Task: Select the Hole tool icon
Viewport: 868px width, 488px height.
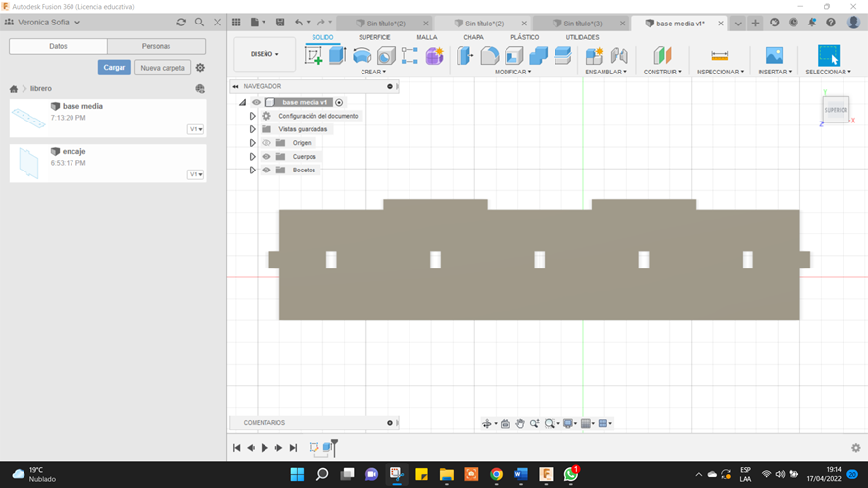Action: (x=386, y=56)
